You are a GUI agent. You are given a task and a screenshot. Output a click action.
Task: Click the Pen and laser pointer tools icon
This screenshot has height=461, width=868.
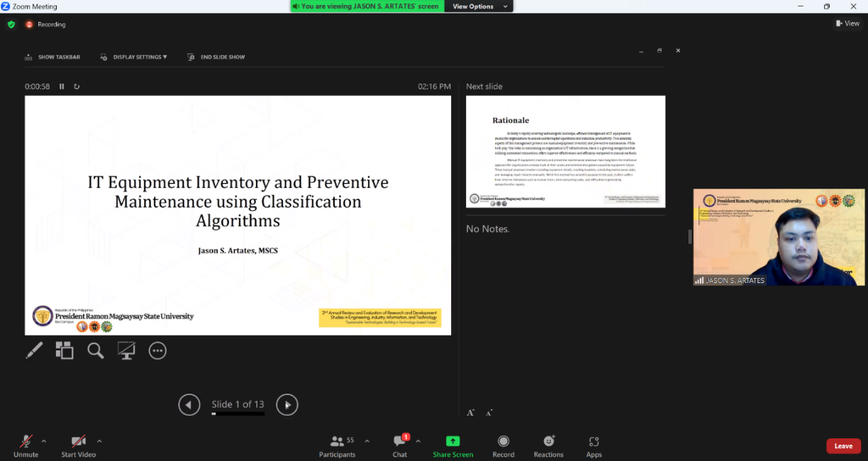coord(34,350)
